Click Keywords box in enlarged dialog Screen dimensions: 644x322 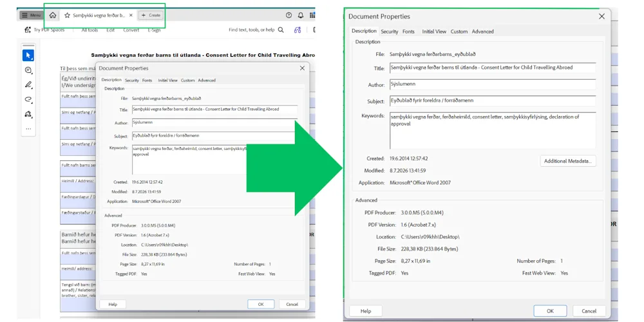(493, 131)
